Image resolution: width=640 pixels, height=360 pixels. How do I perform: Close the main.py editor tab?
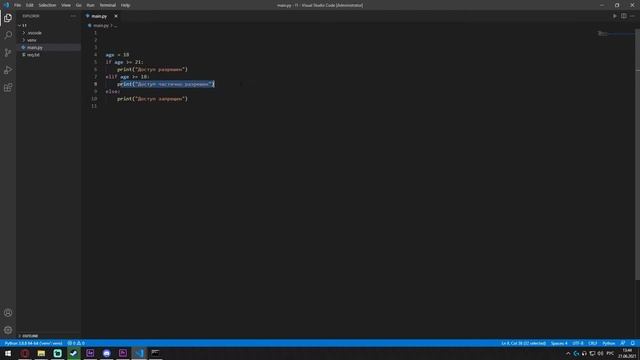point(116,16)
